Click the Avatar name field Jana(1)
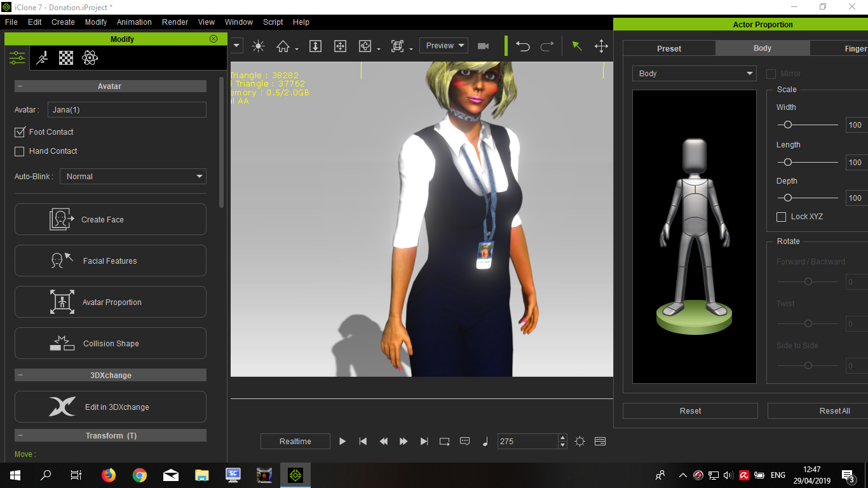Viewport: 868px width, 488px height. click(x=127, y=110)
